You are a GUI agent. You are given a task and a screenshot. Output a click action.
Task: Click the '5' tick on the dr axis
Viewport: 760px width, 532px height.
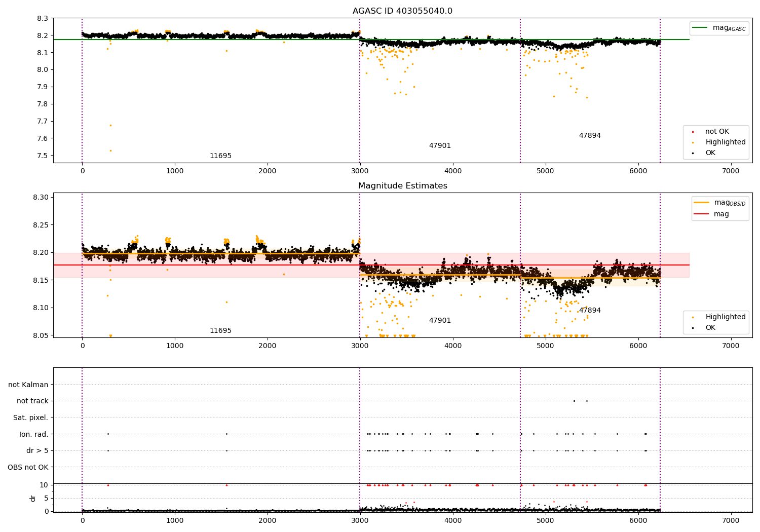point(46,499)
